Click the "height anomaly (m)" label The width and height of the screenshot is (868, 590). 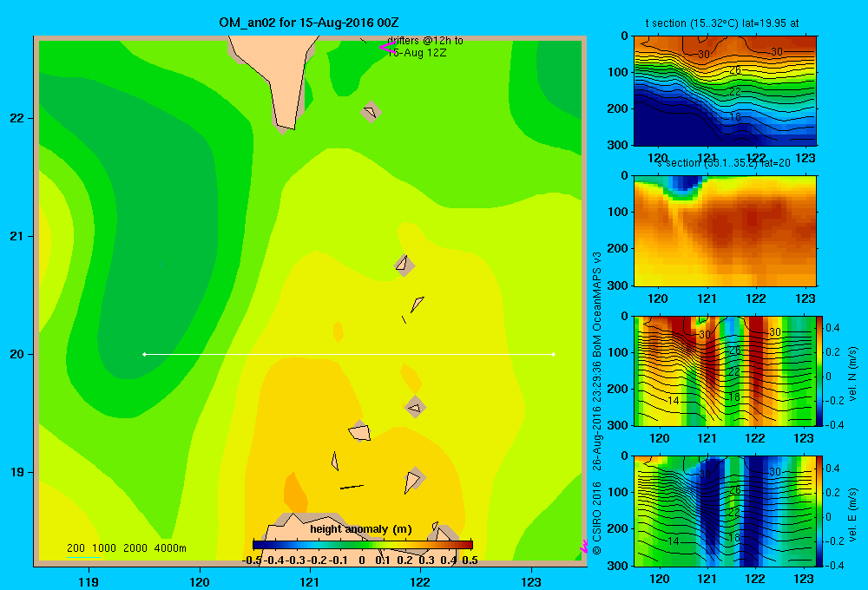[361, 529]
